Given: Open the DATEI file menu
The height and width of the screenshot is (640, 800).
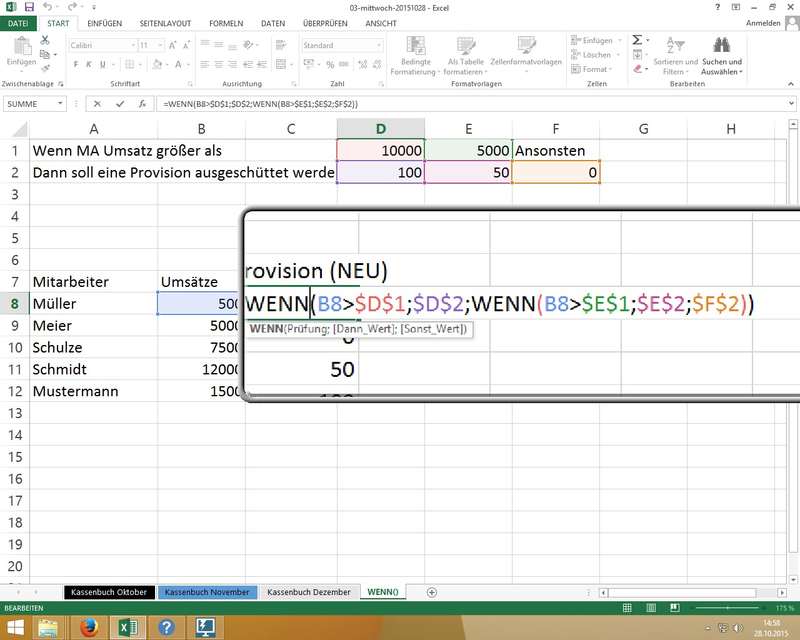Looking at the screenshot, I should (x=19, y=23).
